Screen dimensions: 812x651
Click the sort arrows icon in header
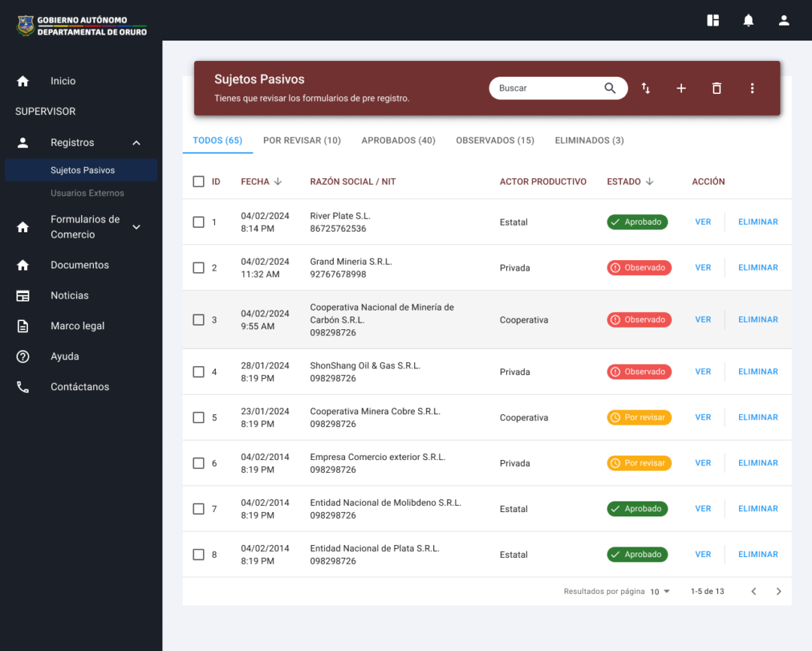(x=646, y=89)
